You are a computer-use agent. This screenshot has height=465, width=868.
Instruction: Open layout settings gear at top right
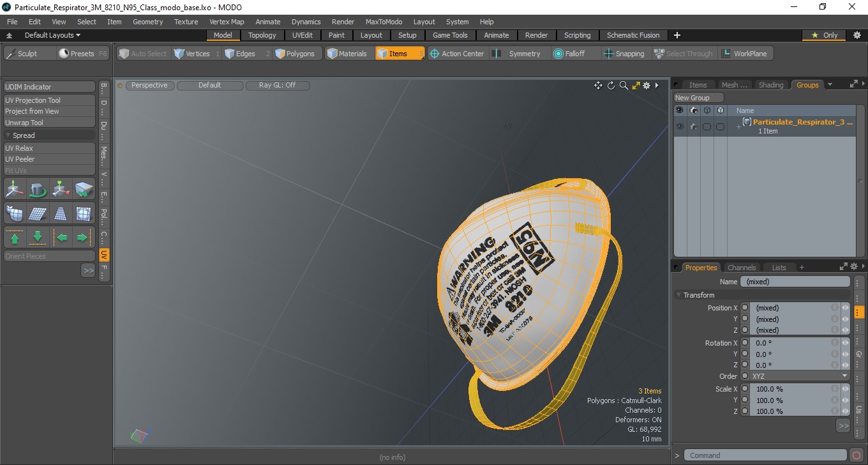point(857,35)
